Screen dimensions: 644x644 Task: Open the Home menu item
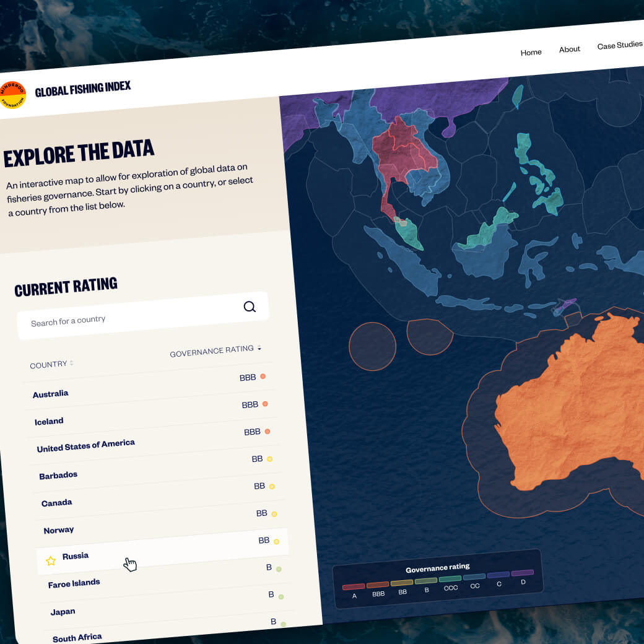click(x=531, y=53)
